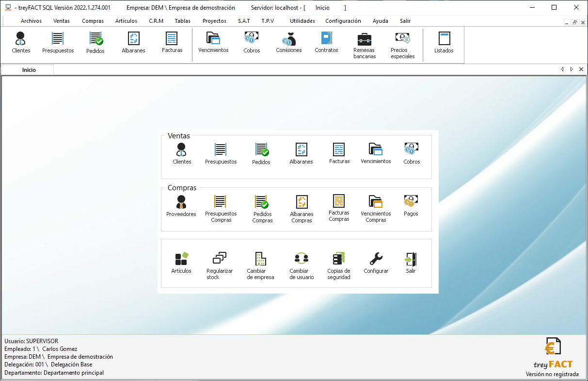This screenshot has height=381, width=588.
Task: Open Precios especiales in the toolbar
Action: click(x=402, y=46)
